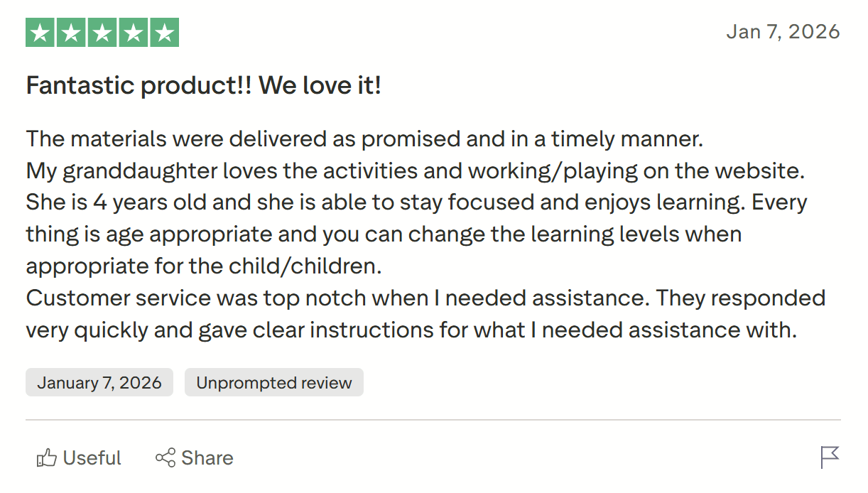868x493 pixels.
Task: Share this review
Action: (195, 457)
